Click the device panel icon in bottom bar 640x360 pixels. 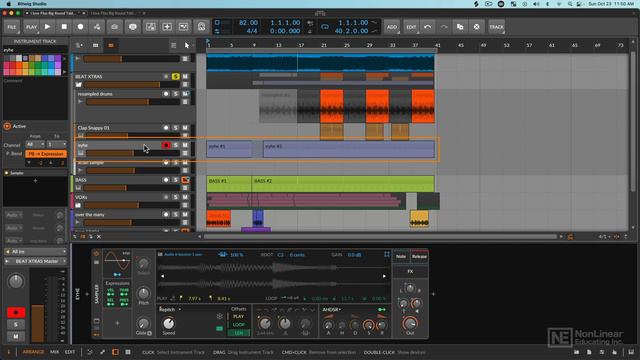click(x=115, y=352)
